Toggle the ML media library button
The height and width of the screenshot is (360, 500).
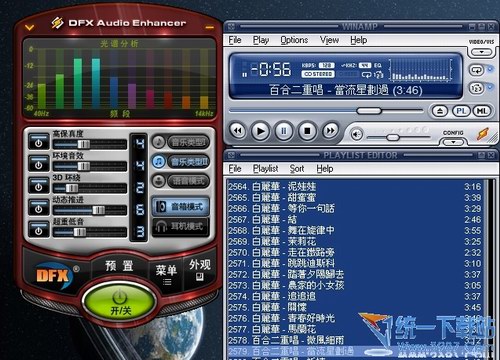point(482,111)
